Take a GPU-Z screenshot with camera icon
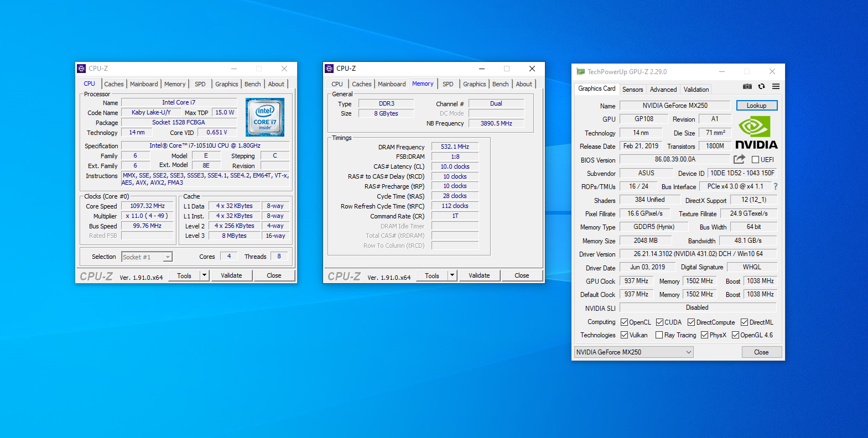The width and height of the screenshot is (868, 438). pyautogui.click(x=747, y=86)
